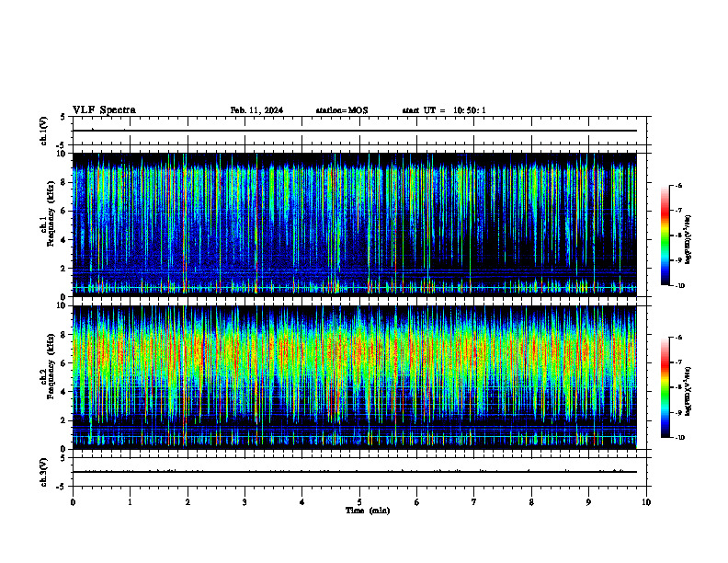Click time axis tick label "0"
The height and width of the screenshot is (563, 728).
[73, 502]
